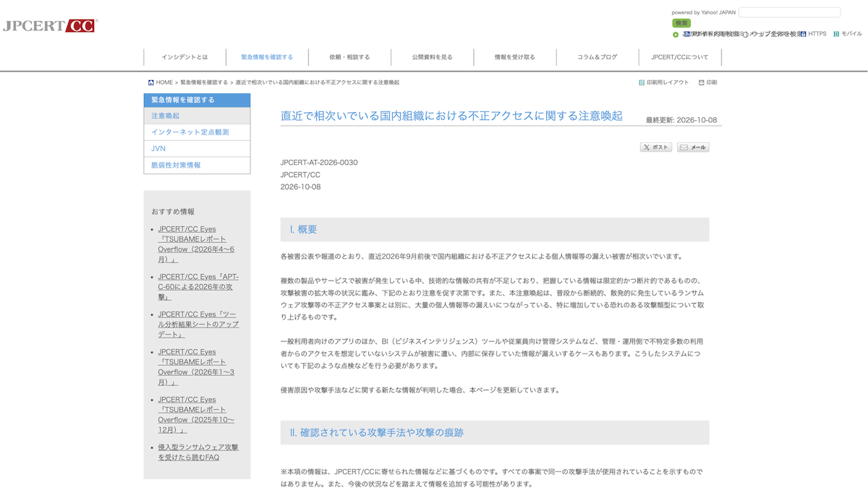This screenshot has width=868, height=488.
Task: Click the 印刷 print link
Action: pyautogui.click(x=712, y=82)
